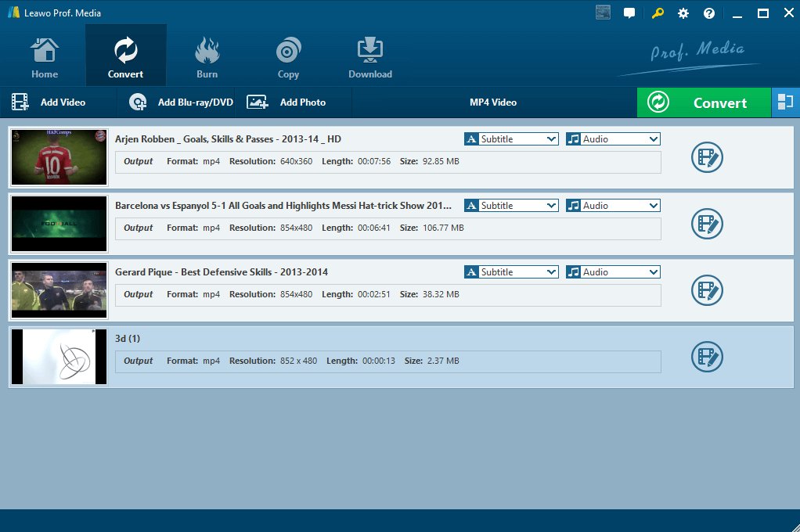This screenshot has width=800, height=532.
Task: Open the Download tab
Action: tap(370, 58)
